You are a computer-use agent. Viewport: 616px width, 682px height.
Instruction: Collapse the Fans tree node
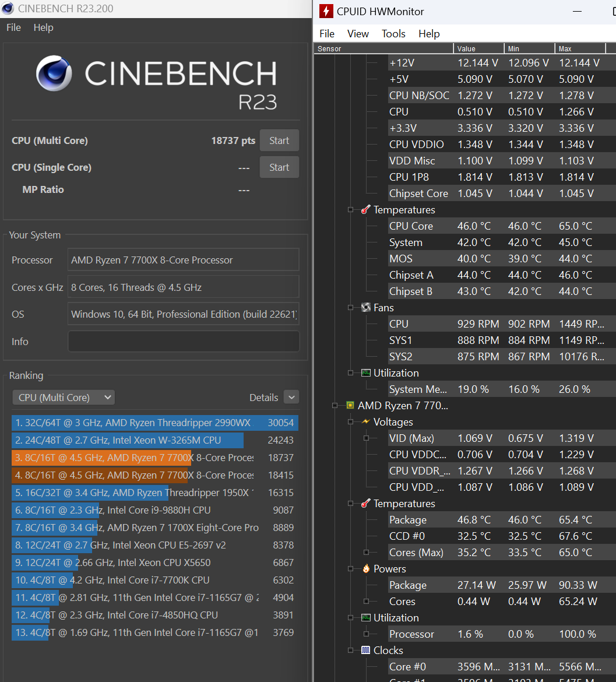(351, 308)
